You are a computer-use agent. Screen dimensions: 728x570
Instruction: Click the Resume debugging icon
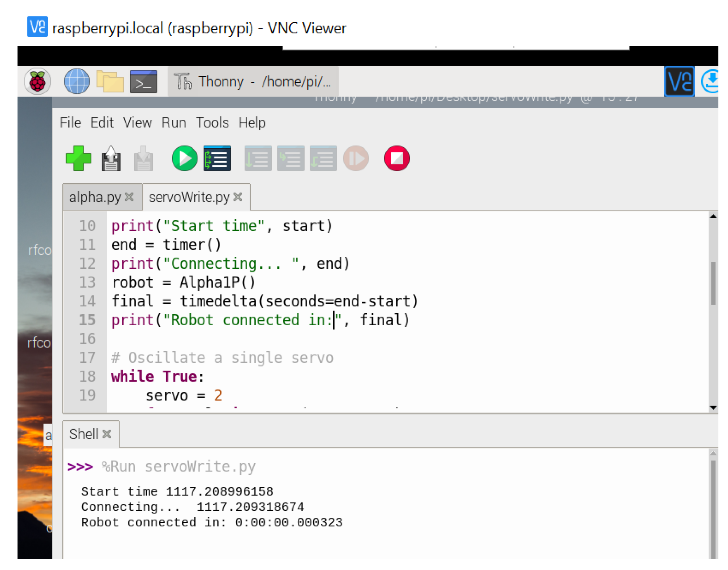pyautogui.click(x=356, y=158)
